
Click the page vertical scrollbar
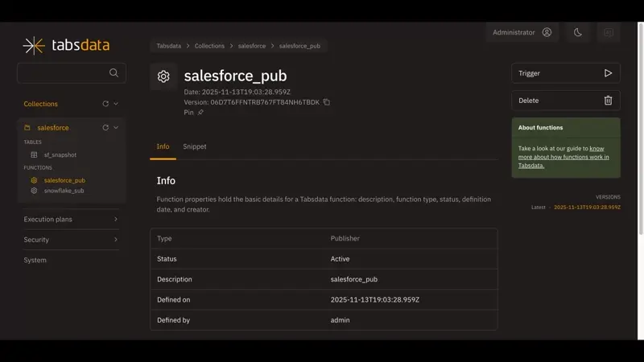point(641,129)
